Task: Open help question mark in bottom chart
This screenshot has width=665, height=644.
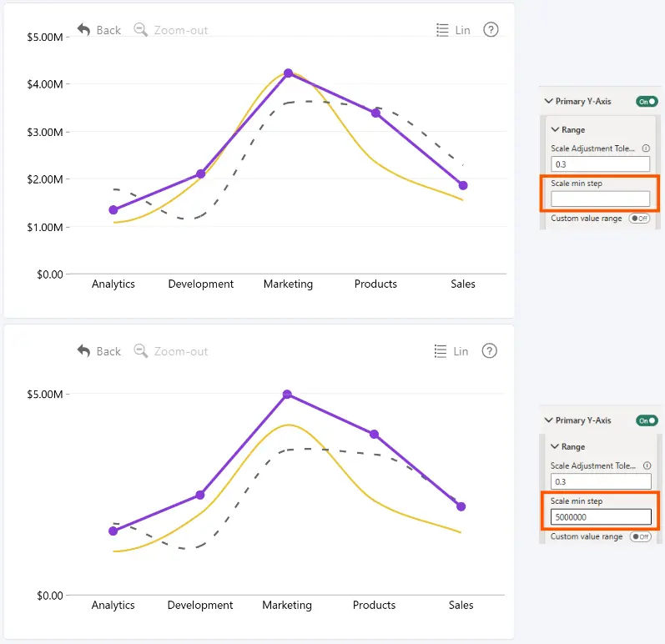Action: click(489, 351)
